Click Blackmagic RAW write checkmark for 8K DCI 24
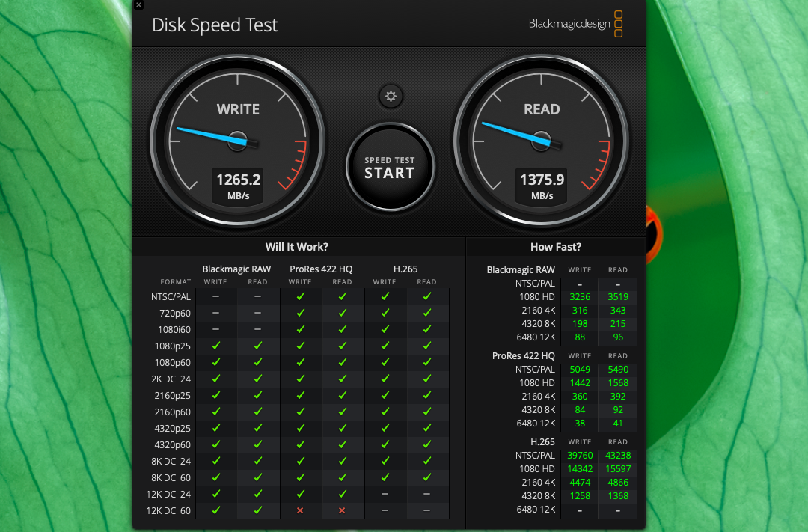 216,461
